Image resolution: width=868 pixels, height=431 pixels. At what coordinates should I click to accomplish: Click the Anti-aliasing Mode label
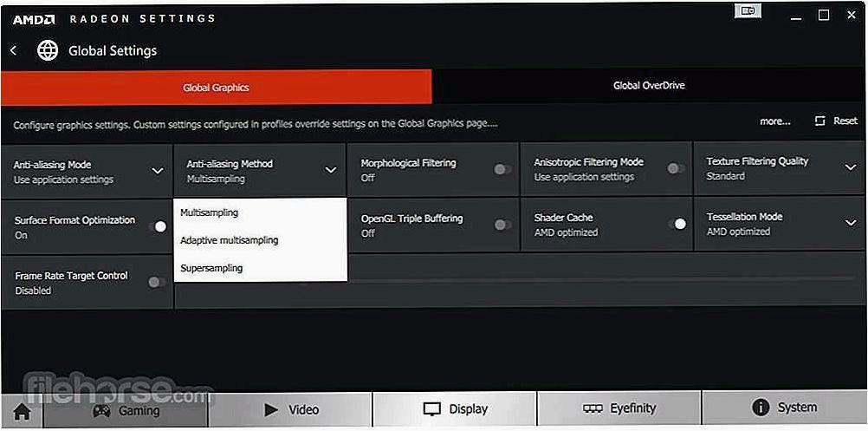tap(52, 165)
